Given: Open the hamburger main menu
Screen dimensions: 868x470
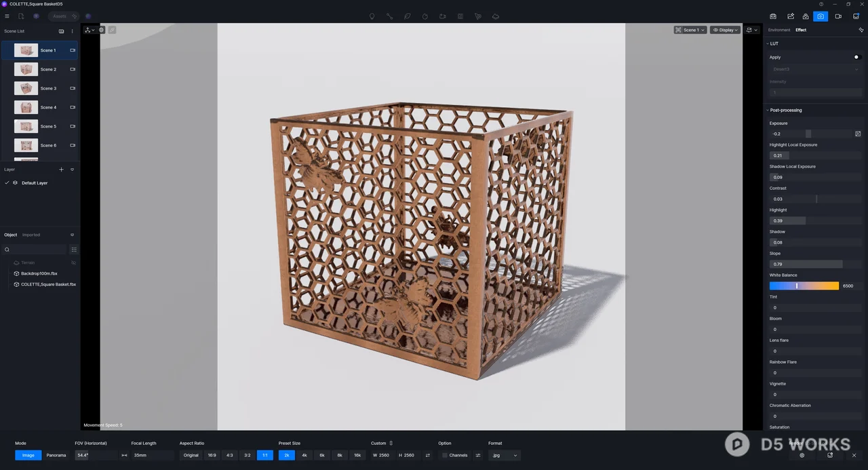Looking at the screenshot, I should tap(7, 16).
